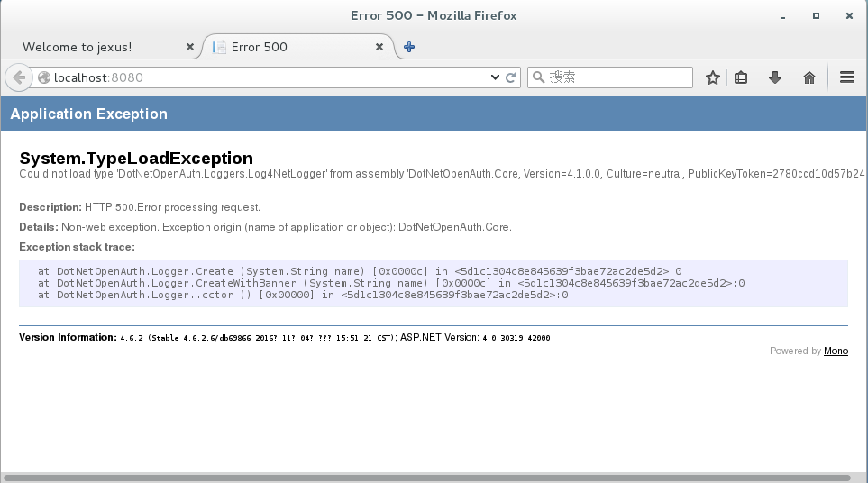Click the search box with magnifier
The image size is (868, 483).
coord(610,77)
